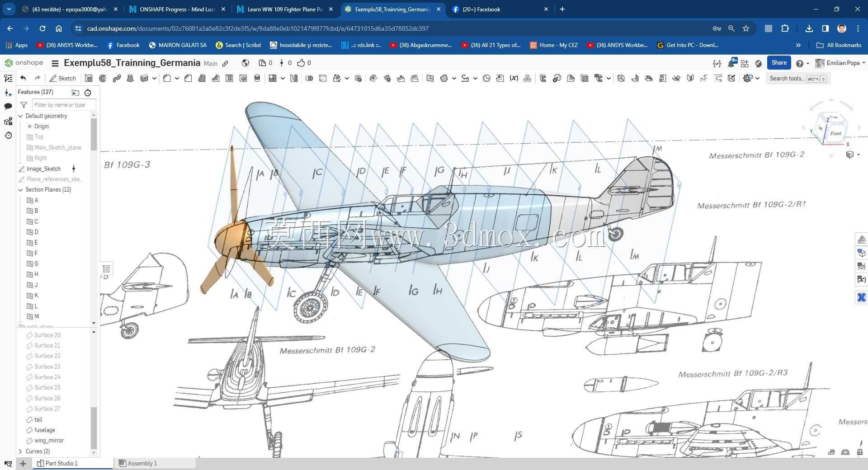This screenshot has height=470, width=868.
Task: Like the document with thumbs-up
Action: [301, 63]
